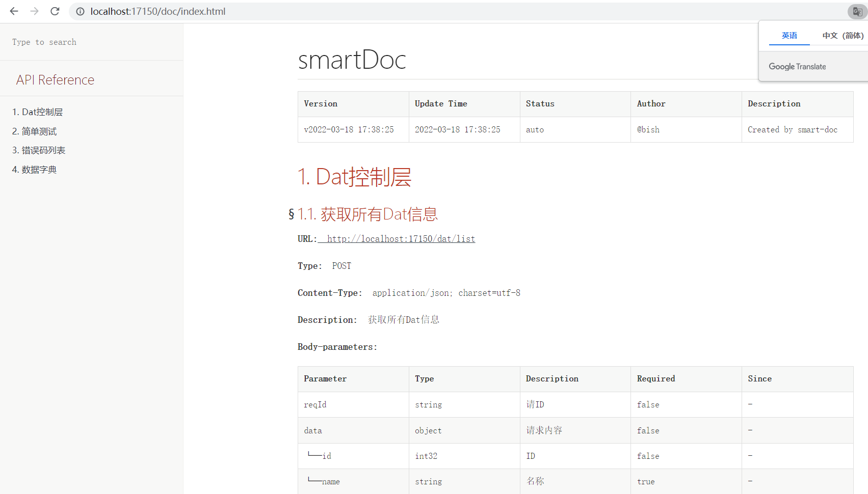Click the Body-parameters label
This screenshot has height=494, width=868.
[x=337, y=347]
